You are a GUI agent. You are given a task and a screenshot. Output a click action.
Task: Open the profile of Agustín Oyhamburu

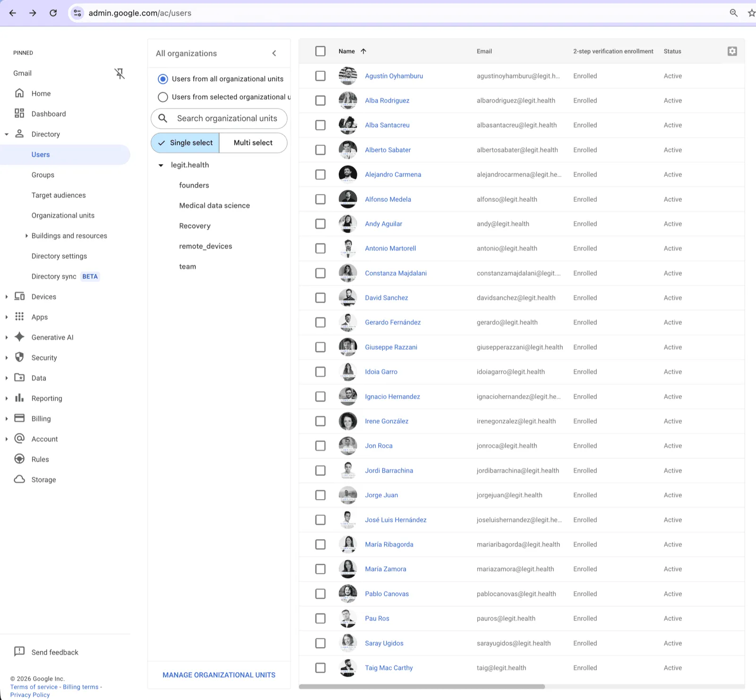(x=394, y=76)
